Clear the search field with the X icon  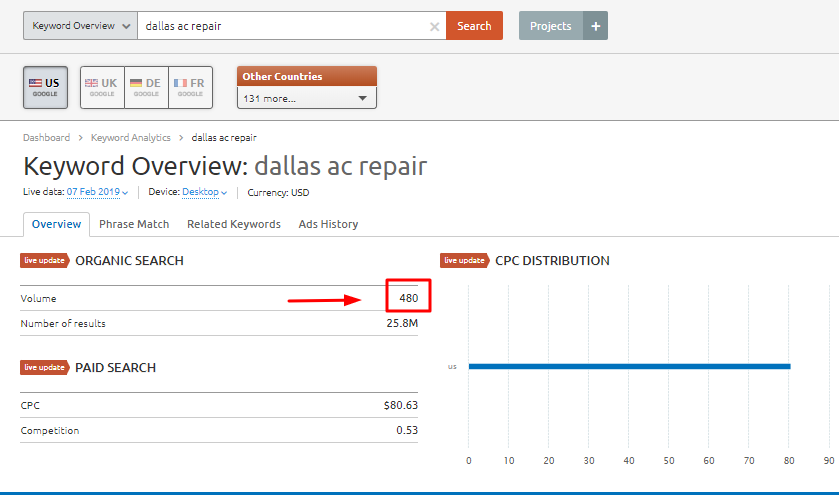434,26
